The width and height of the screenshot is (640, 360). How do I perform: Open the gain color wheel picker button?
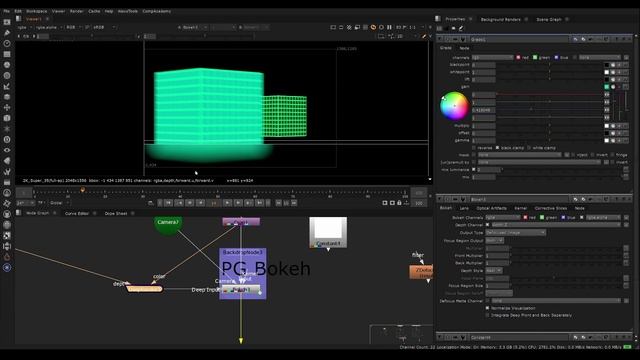(x=613, y=87)
